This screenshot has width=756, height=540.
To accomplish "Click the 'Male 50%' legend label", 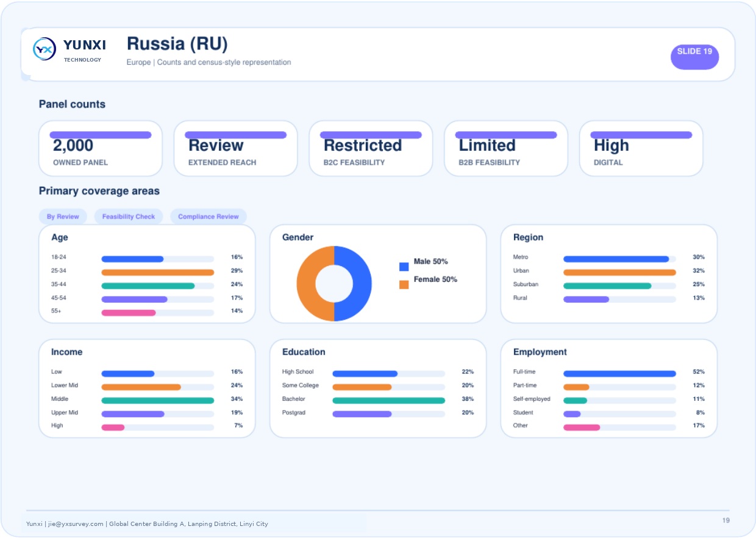I will [431, 262].
